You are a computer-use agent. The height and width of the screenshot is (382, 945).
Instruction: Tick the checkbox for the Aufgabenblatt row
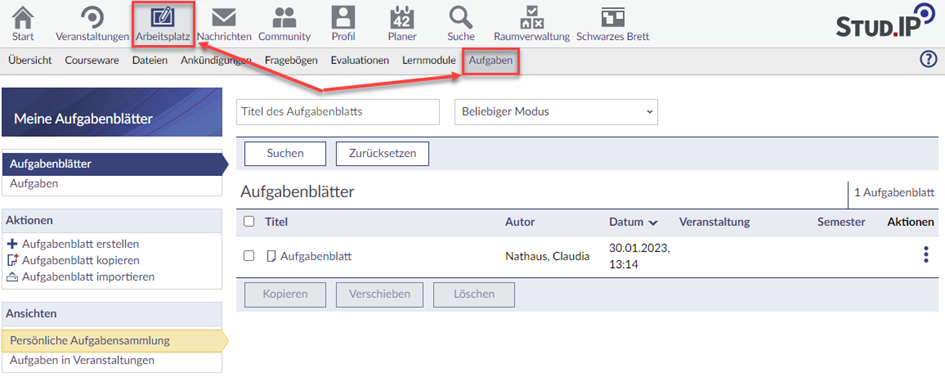tap(248, 256)
